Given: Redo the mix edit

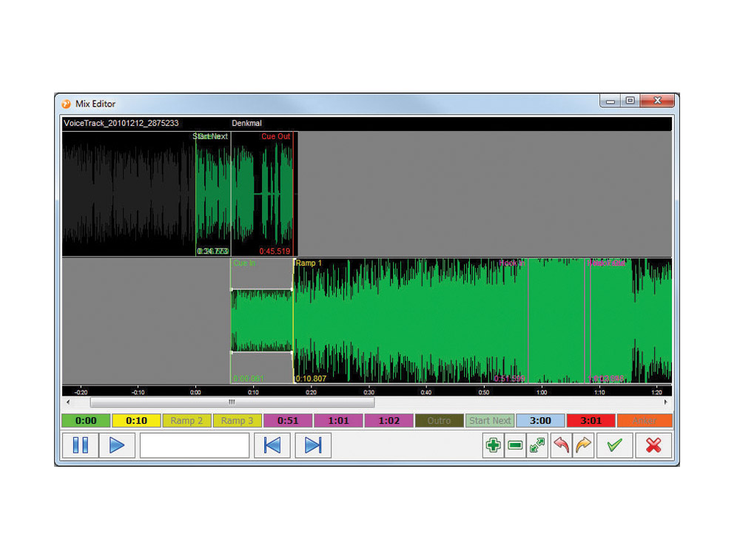Looking at the screenshot, I should click(584, 445).
